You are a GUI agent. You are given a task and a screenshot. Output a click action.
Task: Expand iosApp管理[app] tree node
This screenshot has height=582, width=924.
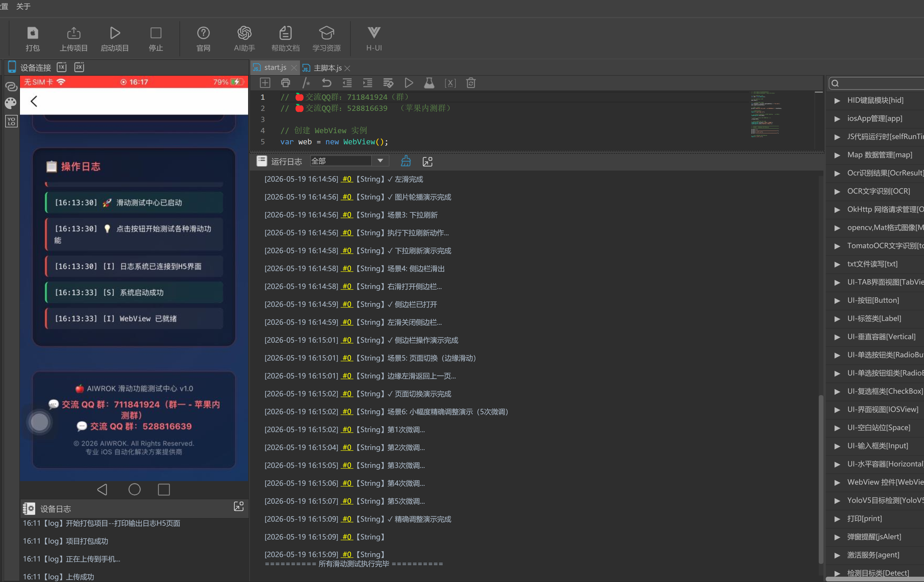pos(838,119)
